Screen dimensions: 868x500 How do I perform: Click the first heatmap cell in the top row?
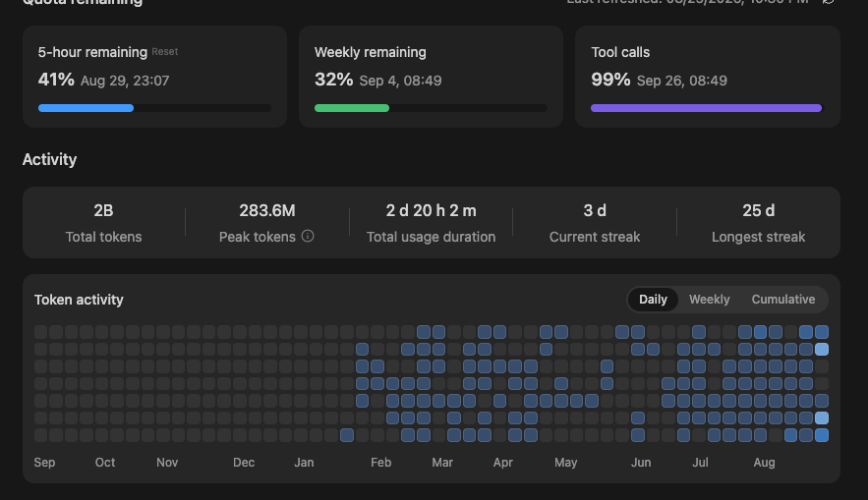pos(41,332)
